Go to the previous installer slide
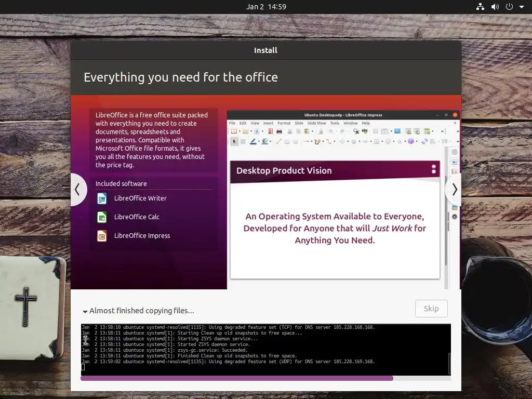The image size is (532, 399). click(78, 189)
